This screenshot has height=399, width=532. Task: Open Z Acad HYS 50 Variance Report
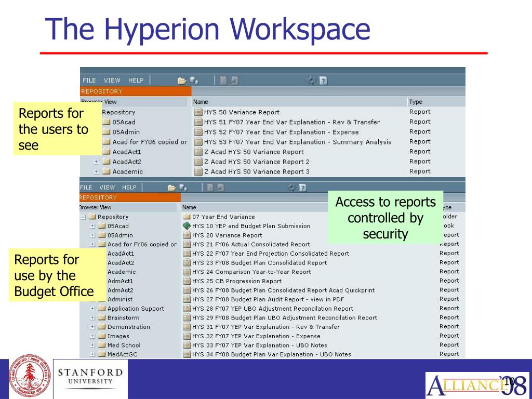click(x=254, y=152)
